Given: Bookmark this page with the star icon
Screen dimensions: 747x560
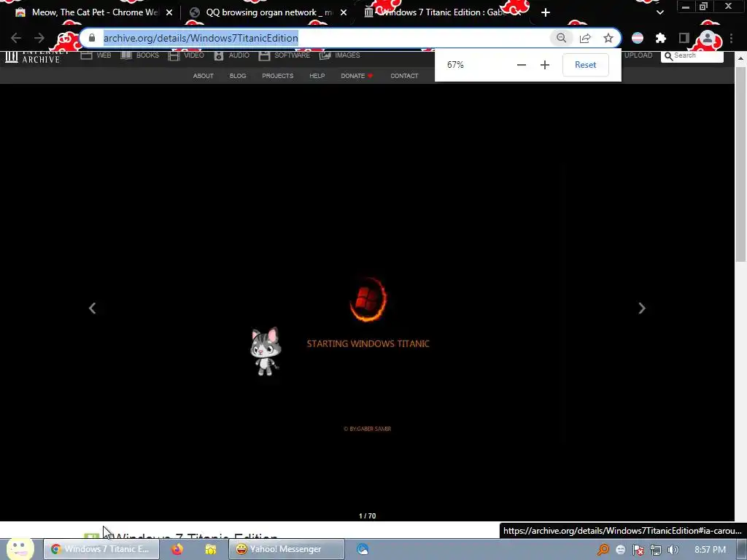Looking at the screenshot, I should point(608,38).
